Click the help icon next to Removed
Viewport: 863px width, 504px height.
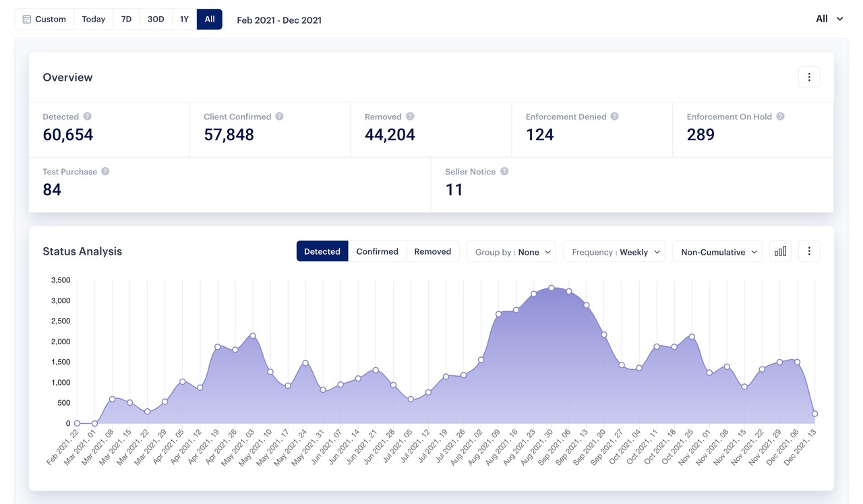point(410,117)
